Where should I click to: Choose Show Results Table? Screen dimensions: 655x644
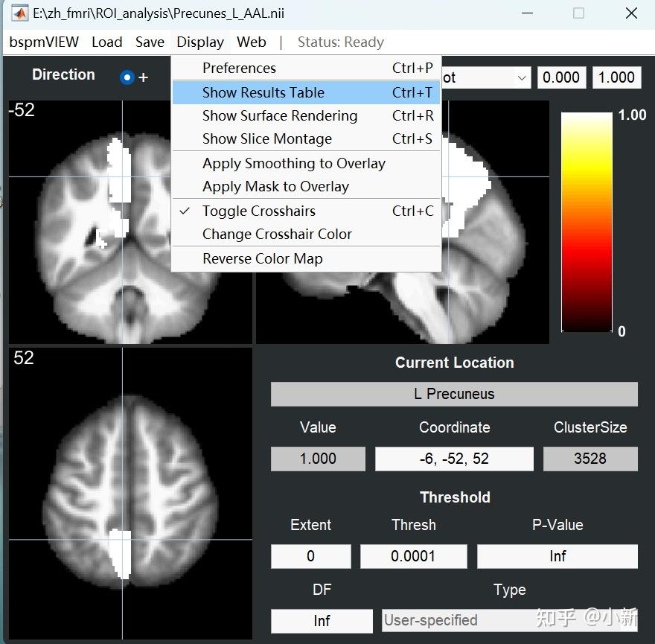307,92
